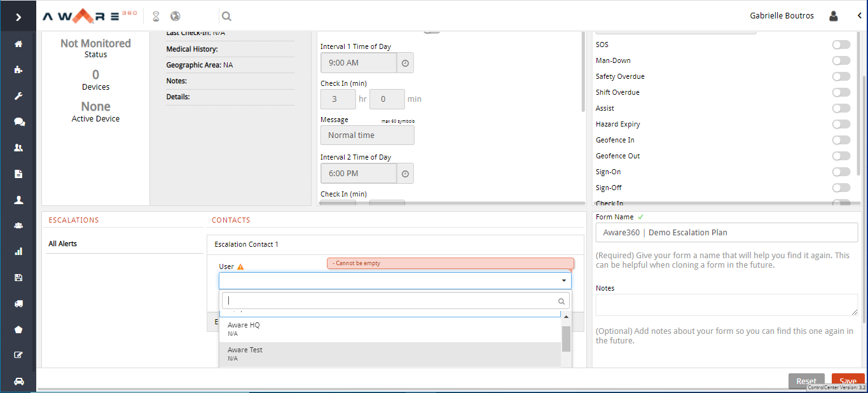Click the Save button

(848, 380)
